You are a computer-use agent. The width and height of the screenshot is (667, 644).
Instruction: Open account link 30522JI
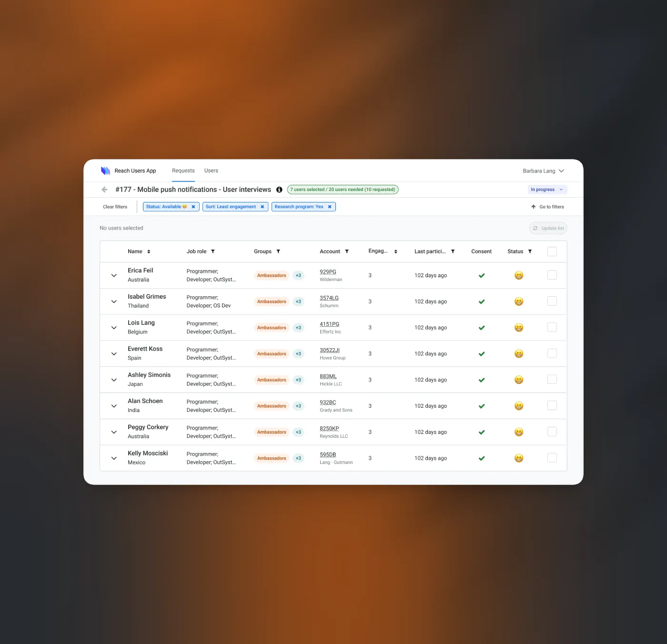(x=330, y=351)
